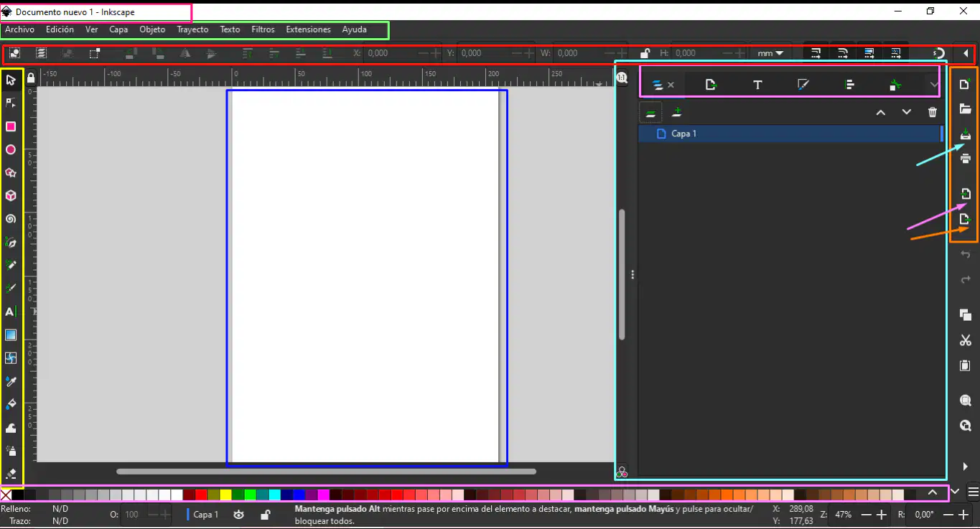Viewport: 980px width, 529px height.
Task: Select the Text tool in toolbox
Action: click(x=11, y=312)
